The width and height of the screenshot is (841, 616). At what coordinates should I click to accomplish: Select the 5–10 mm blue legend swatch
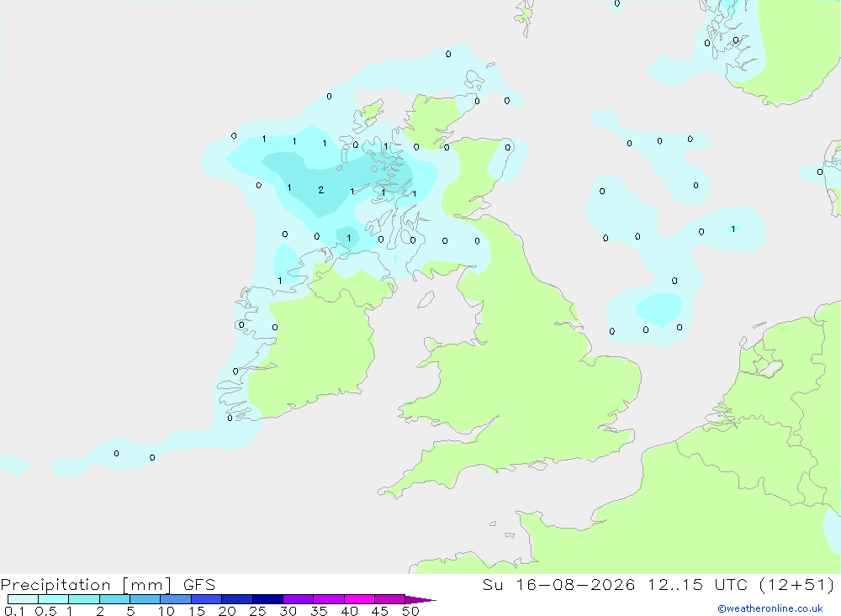click(145, 599)
